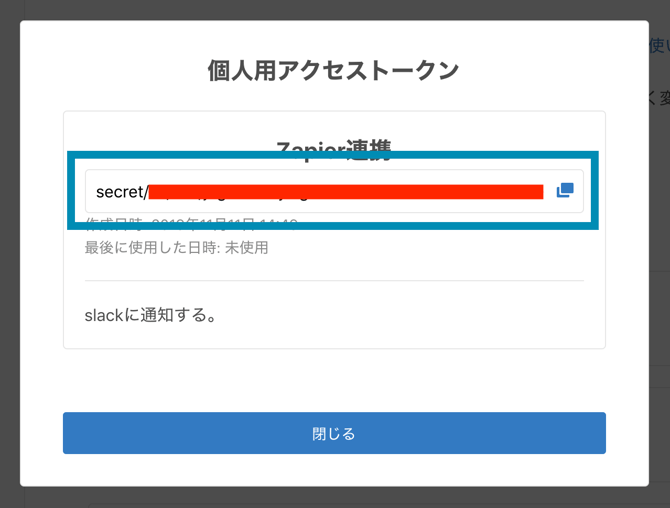Click the blue highlight border around token field

coord(333,157)
